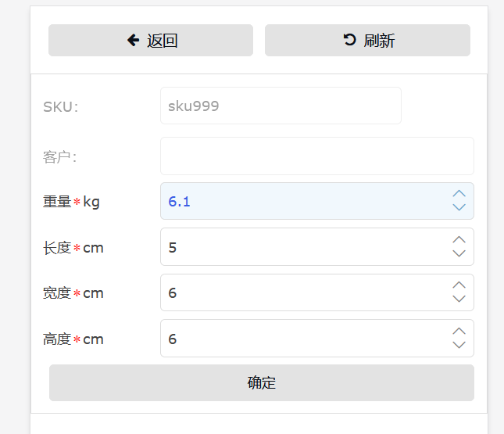504x434 pixels.
Task: Click the 刷新 refresh button
Action: [367, 40]
